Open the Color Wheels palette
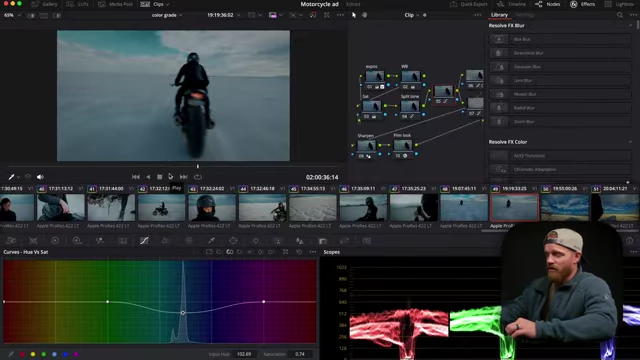 click(x=55, y=241)
